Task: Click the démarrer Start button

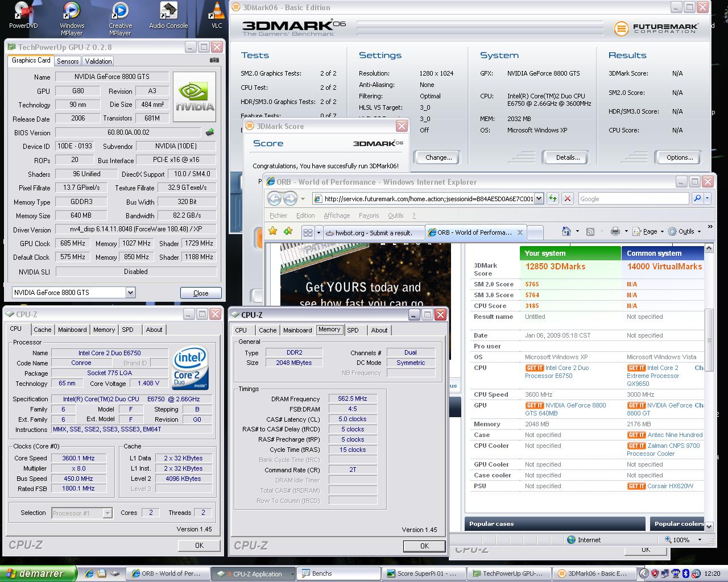Action: [38, 573]
